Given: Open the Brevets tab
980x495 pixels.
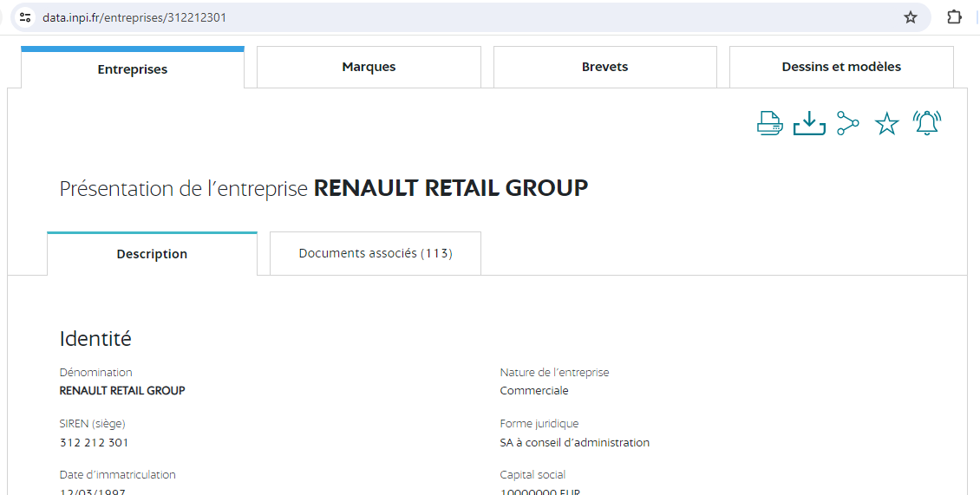Looking at the screenshot, I should [x=605, y=67].
